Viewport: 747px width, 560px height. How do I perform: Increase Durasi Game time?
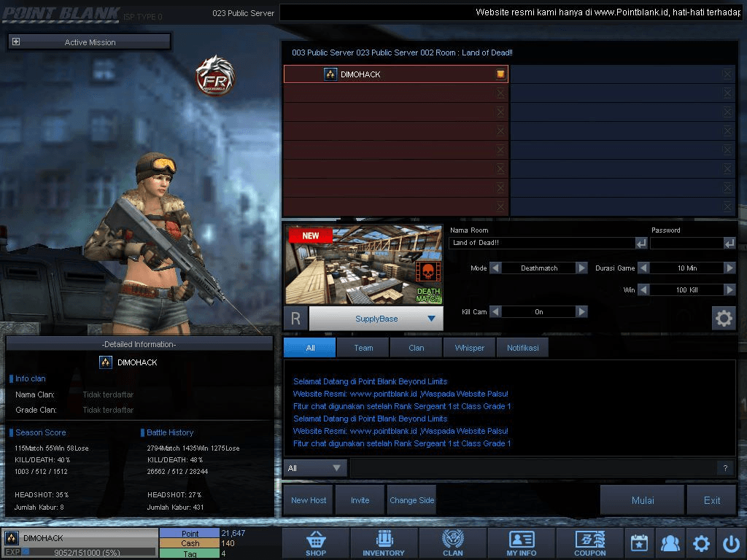pyautogui.click(x=729, y=268)
